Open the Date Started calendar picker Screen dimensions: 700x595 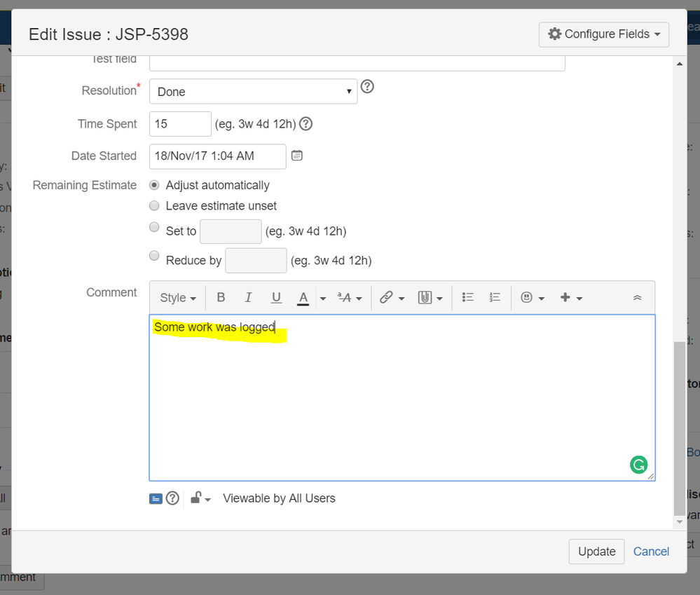(297, 156)
